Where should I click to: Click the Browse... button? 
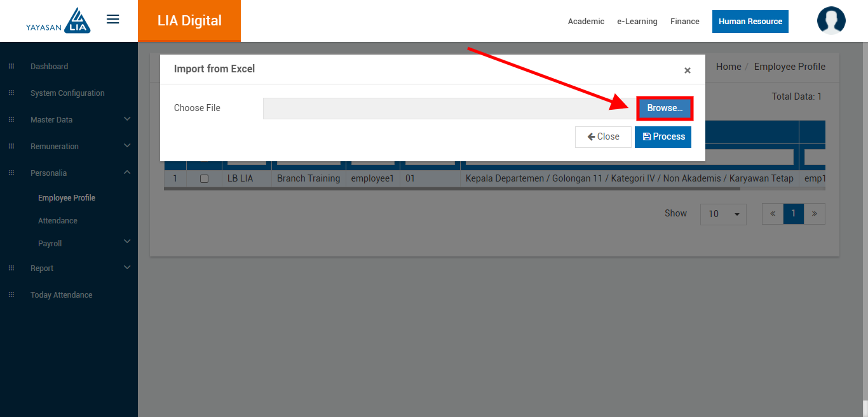click(x=665, y=109)
